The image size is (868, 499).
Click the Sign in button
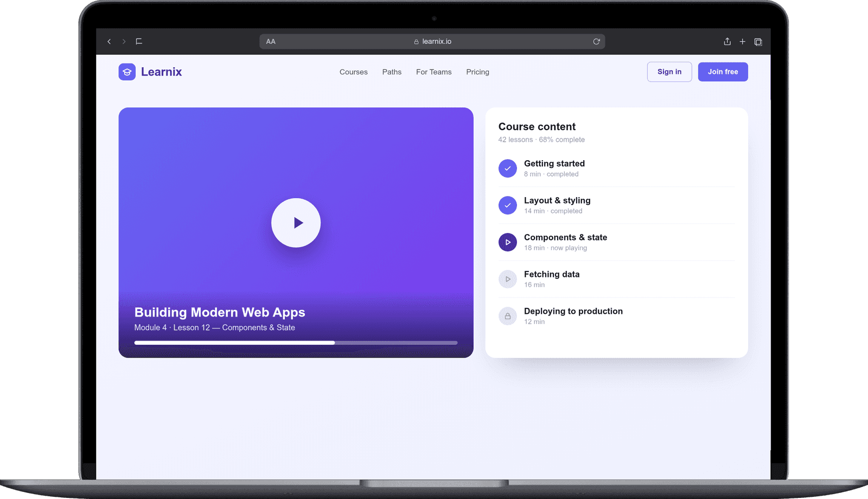[x=669, y=72]
